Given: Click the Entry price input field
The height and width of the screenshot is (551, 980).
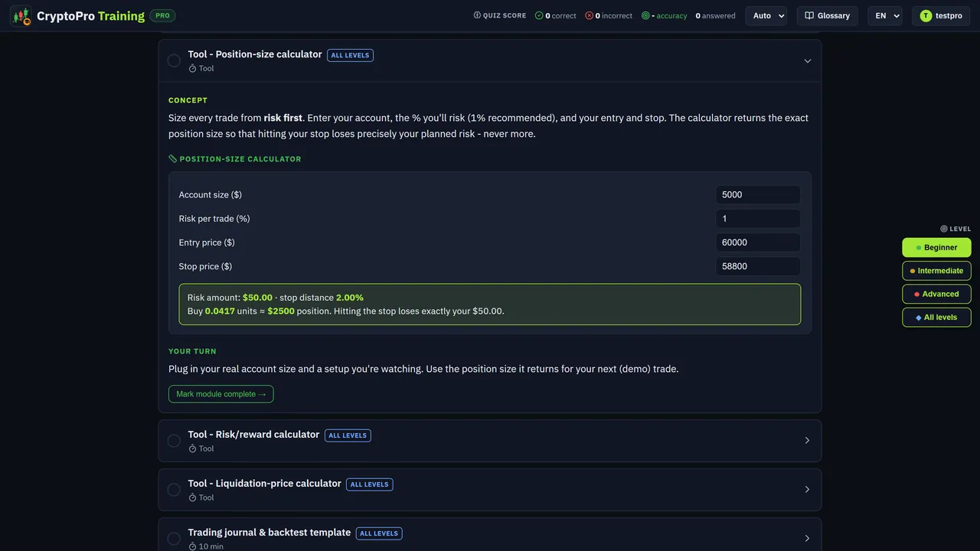Looking at the screenshot, I should coord(758,243).
